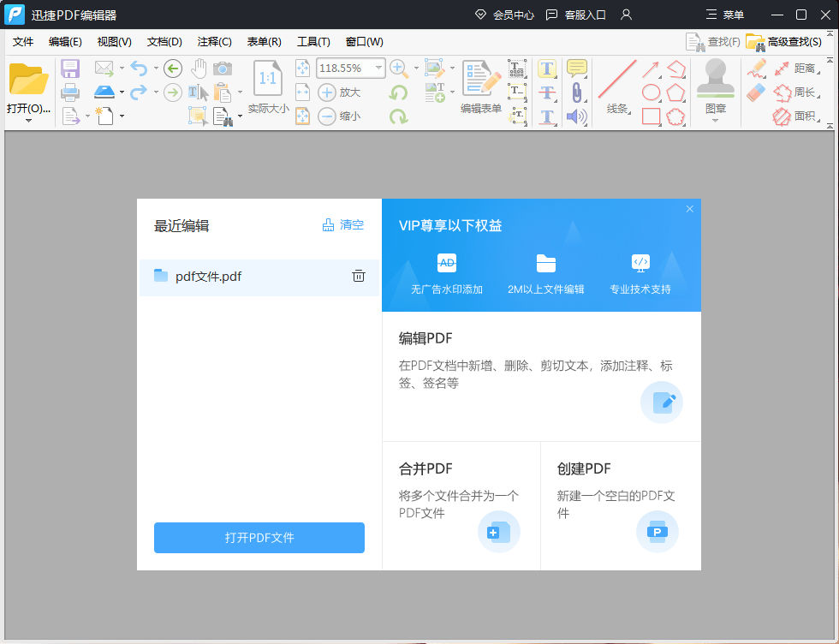Screen dimensions: 839x644
Task: Open the 客服入口 customer service link
Action: (x=575, y=15)
